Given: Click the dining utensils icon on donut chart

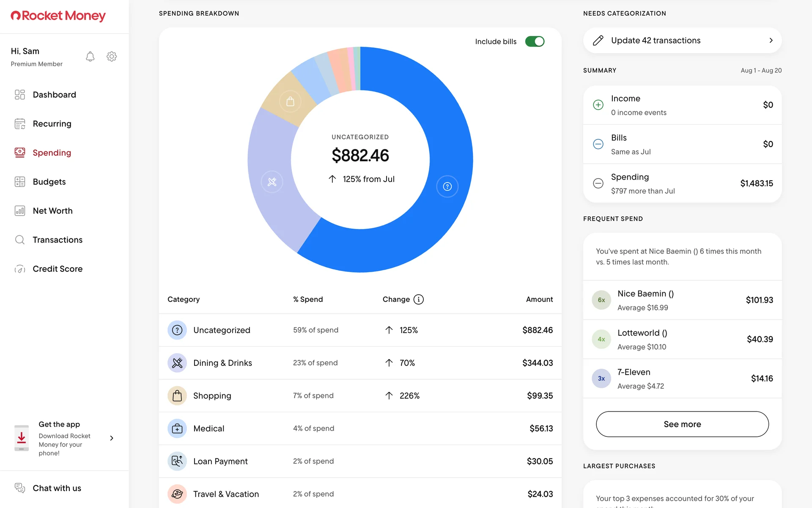Looking at the screenshot, I should tap(272, 182).
